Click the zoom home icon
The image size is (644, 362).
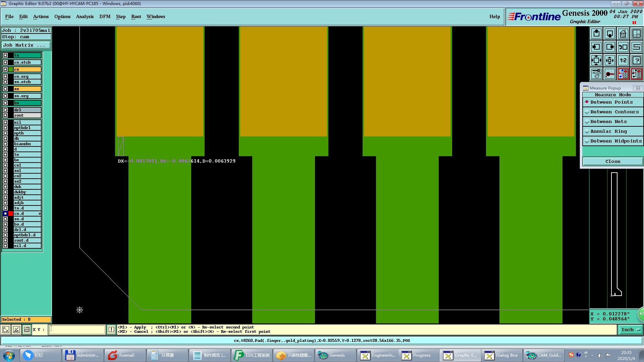tap(623, 34)
